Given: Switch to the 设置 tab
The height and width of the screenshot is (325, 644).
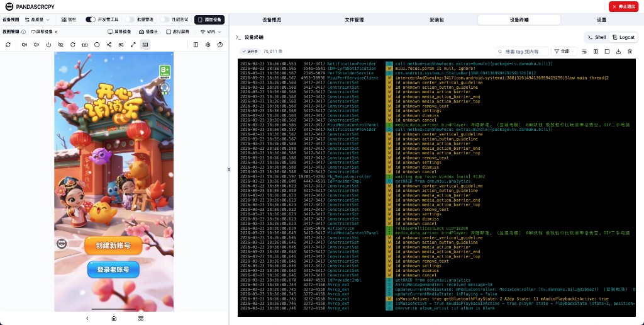Looking at the screenshot, I should tap(601, 20).
